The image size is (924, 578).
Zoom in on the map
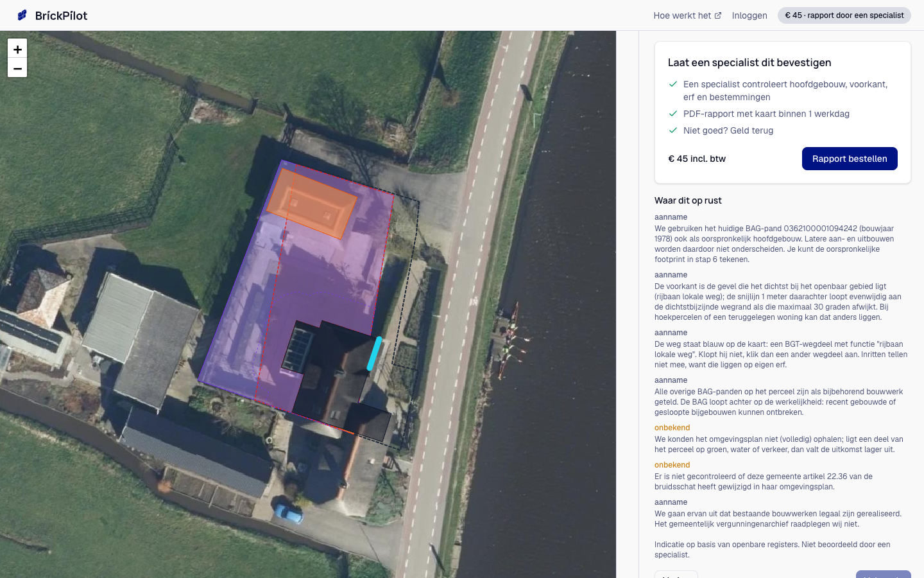[x=17, y=49]
